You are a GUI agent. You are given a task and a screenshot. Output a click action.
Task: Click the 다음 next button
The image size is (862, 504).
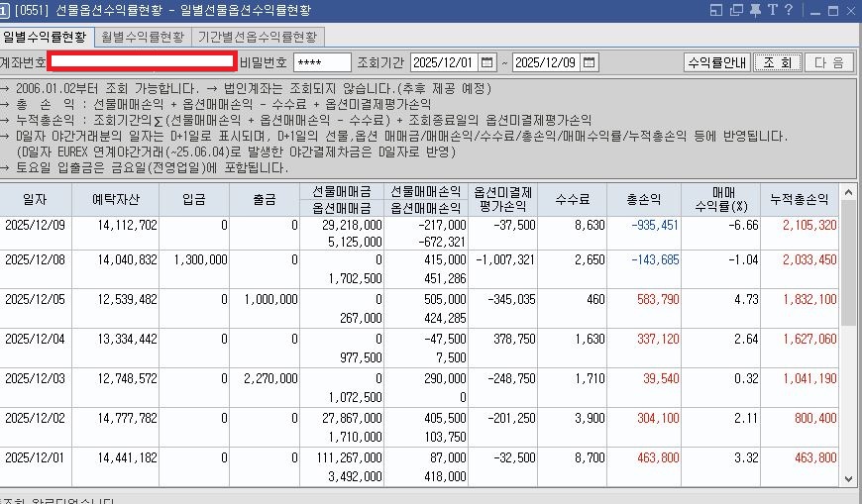829,62
